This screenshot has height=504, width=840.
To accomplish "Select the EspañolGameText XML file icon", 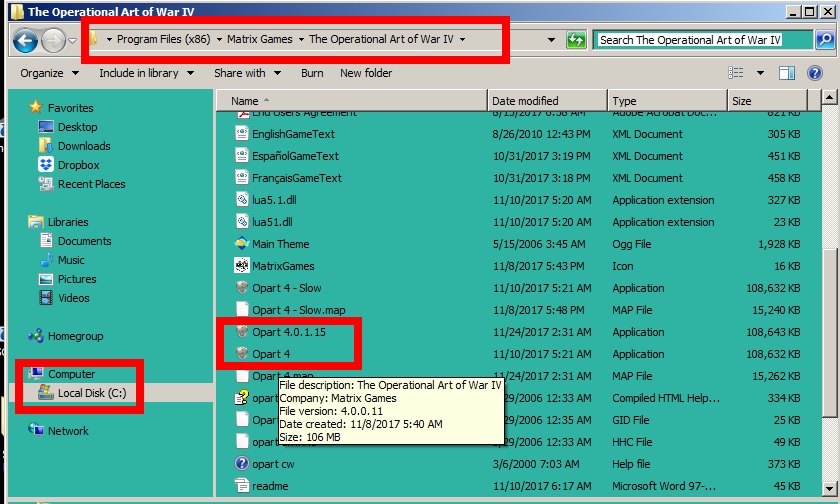I will (x=242, y=155).
